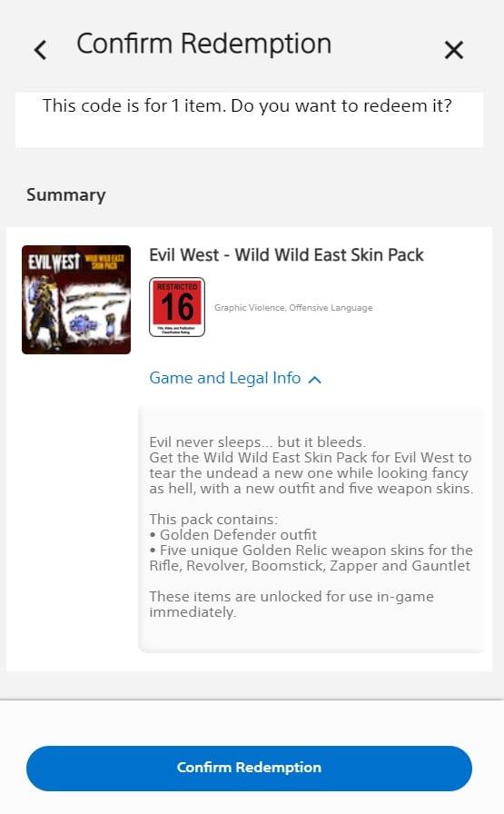Click the 'Evil never sleeps' tagline text

[258, 442]
